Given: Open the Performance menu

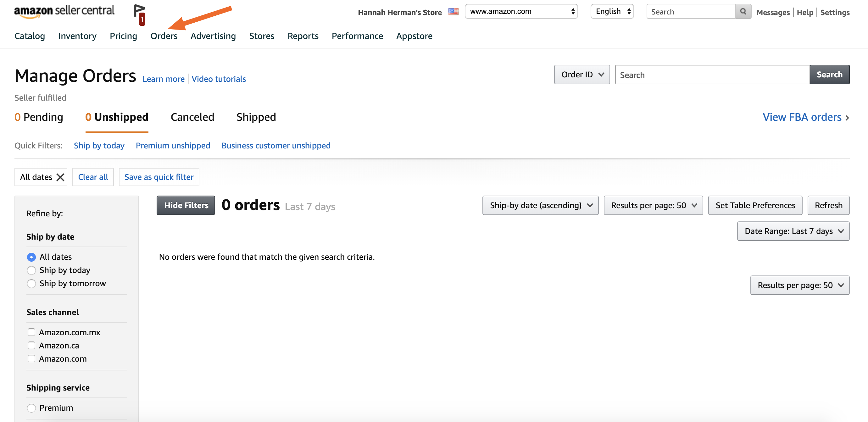Looking at the screenshot, I should (357, 36).
